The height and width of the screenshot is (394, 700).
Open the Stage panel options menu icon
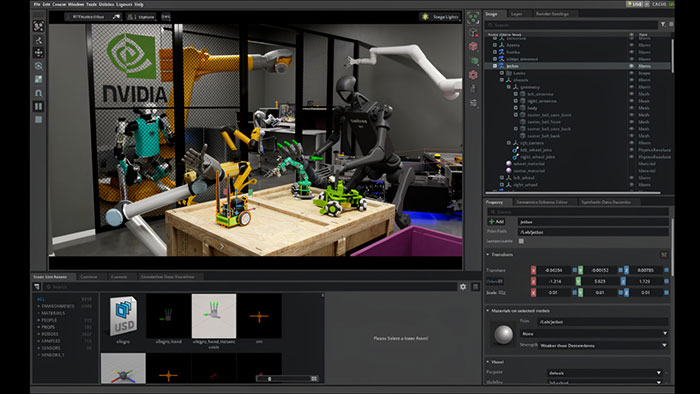click(x=671, y=25)
